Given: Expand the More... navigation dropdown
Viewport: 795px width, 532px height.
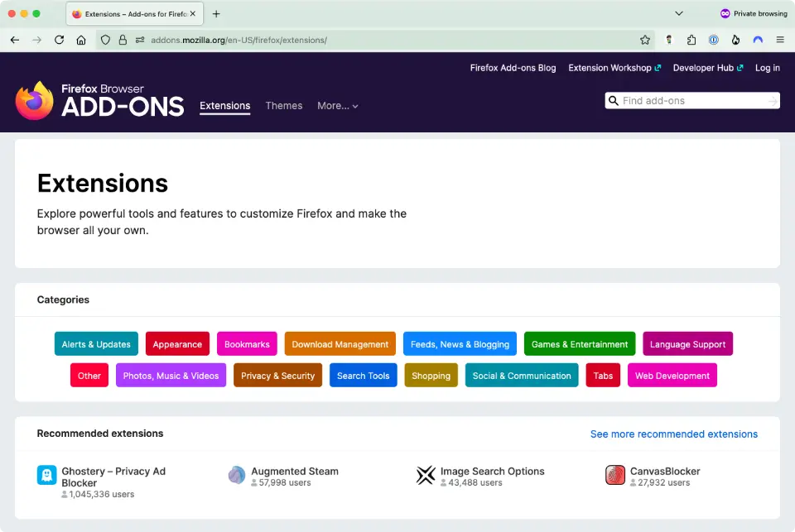Looking at the screenshot, I should click(x=337, y=106).
